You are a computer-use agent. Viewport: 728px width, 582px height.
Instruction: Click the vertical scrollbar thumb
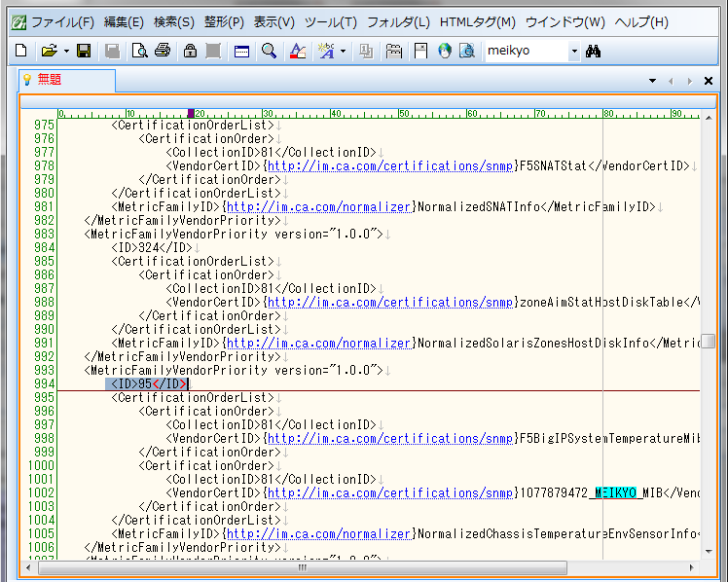pos(708,342)
